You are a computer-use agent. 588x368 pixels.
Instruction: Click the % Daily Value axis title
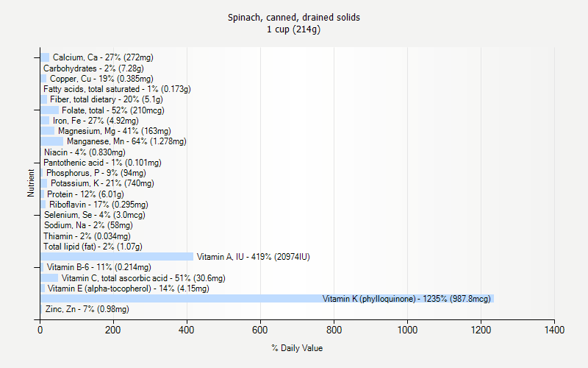297,348
